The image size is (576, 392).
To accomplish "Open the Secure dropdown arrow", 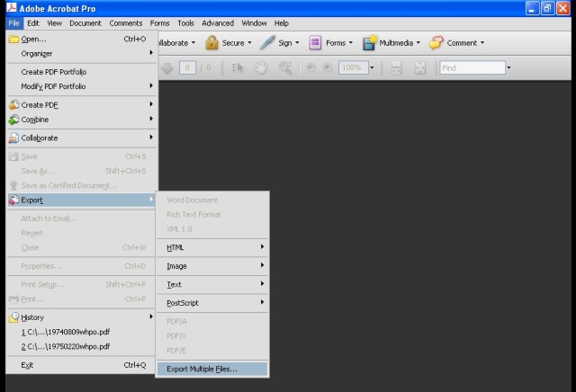I will coord(249,42).
